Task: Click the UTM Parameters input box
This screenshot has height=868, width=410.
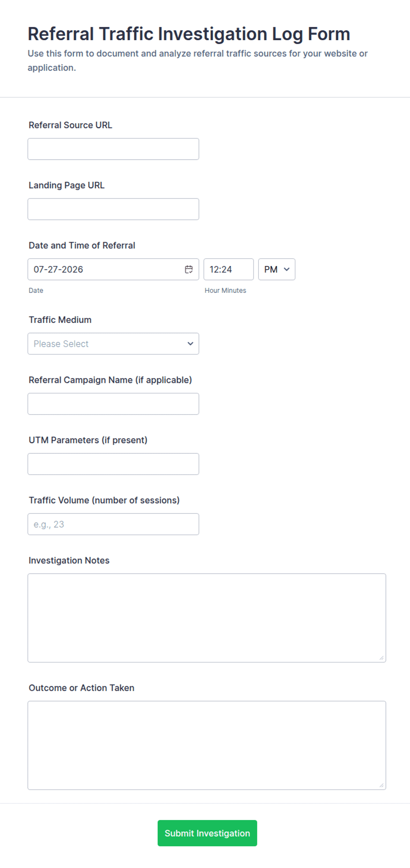Action: (x=113, y=464)
